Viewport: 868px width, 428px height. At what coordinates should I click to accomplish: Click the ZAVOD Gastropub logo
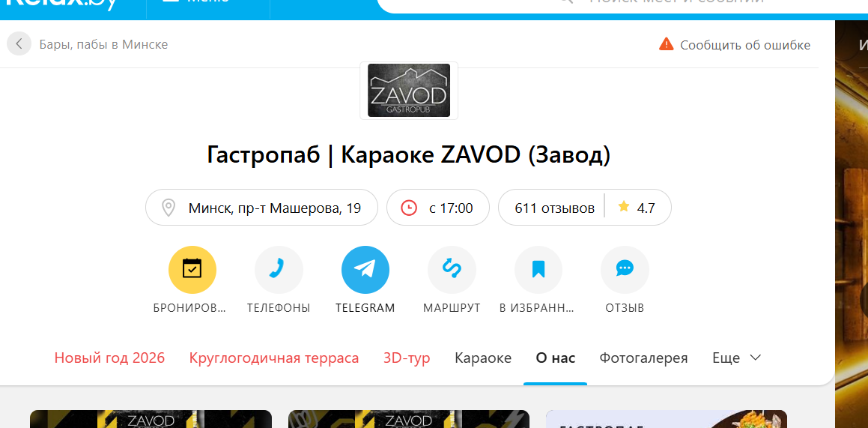pos(409,91)
